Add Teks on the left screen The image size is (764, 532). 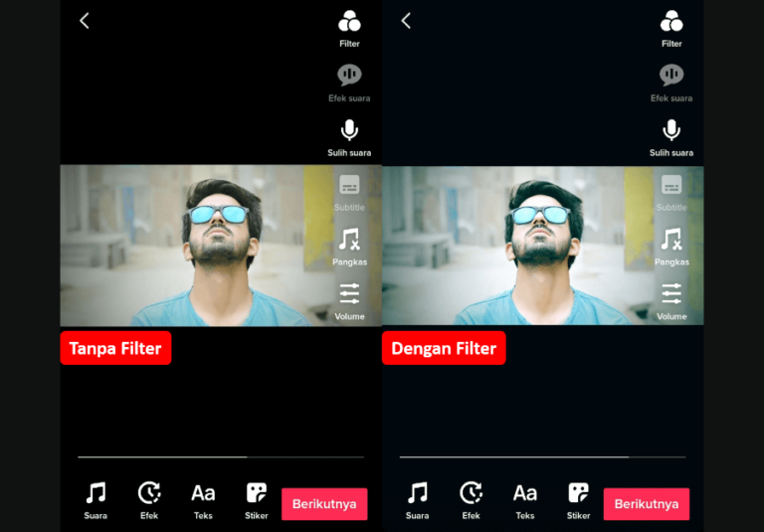click(203, 500)
